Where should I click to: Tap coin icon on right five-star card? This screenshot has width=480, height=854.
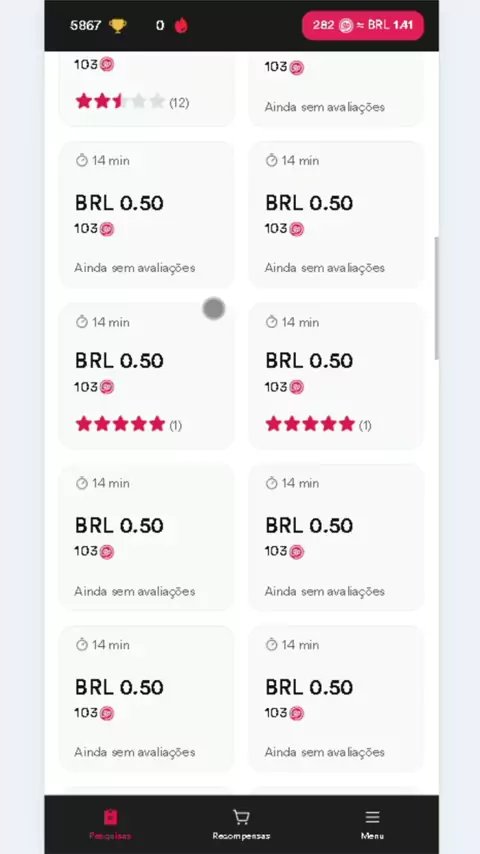(x=296, y=387)
